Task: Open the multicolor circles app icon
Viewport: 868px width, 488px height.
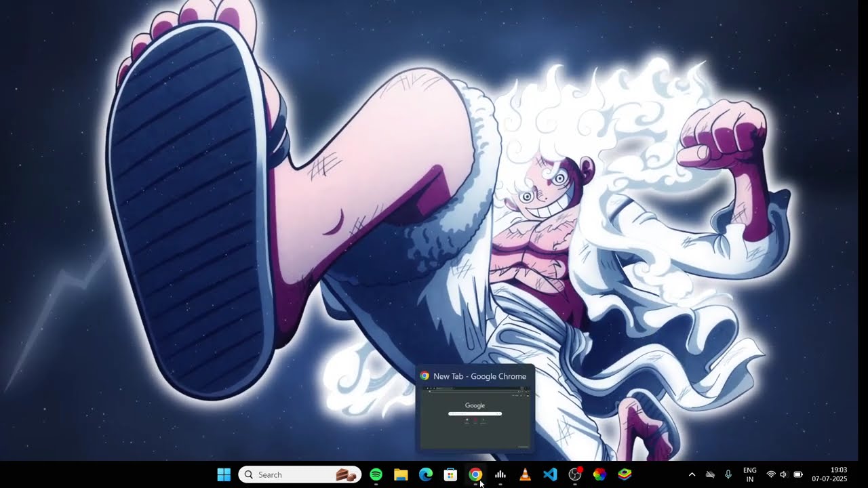Action: point(599,474)
